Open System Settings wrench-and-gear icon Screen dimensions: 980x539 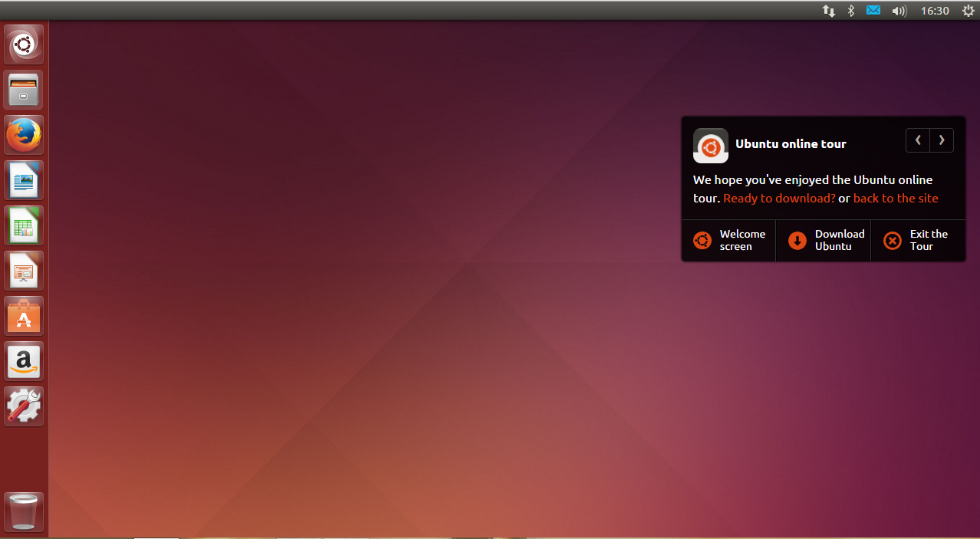[x=24, y=407]
